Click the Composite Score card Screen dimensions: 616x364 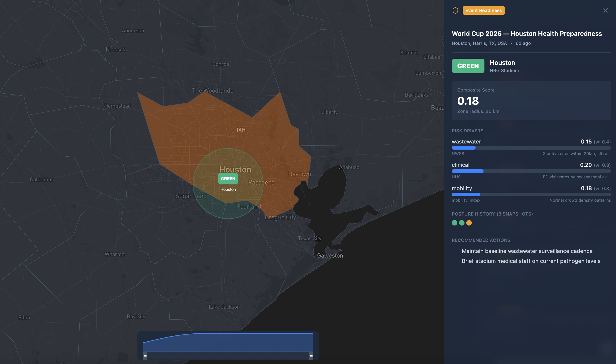click(x=531, y=101)
